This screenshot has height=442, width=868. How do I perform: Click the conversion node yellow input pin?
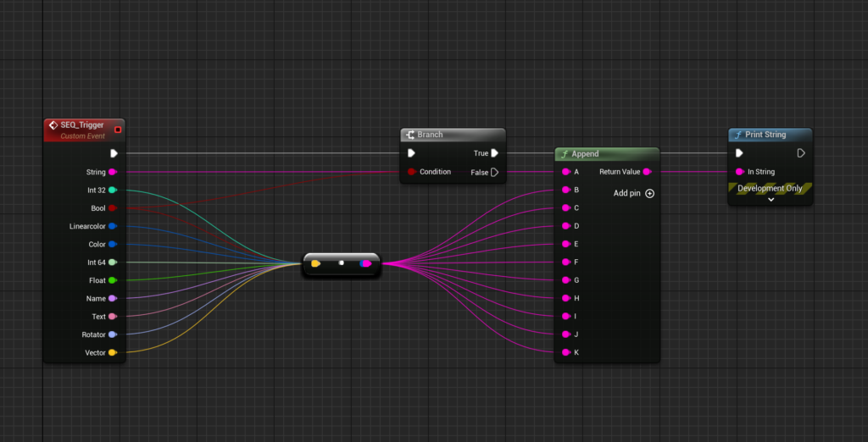pos(315,264)
